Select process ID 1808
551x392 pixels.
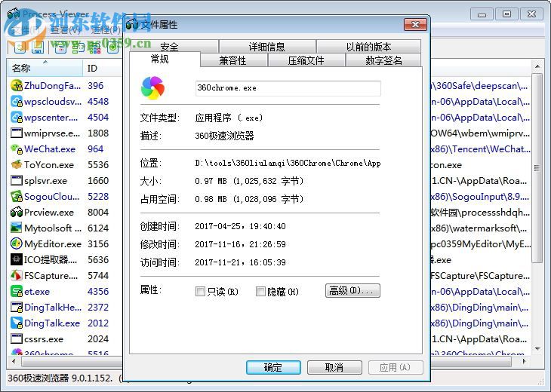(98, 133)
